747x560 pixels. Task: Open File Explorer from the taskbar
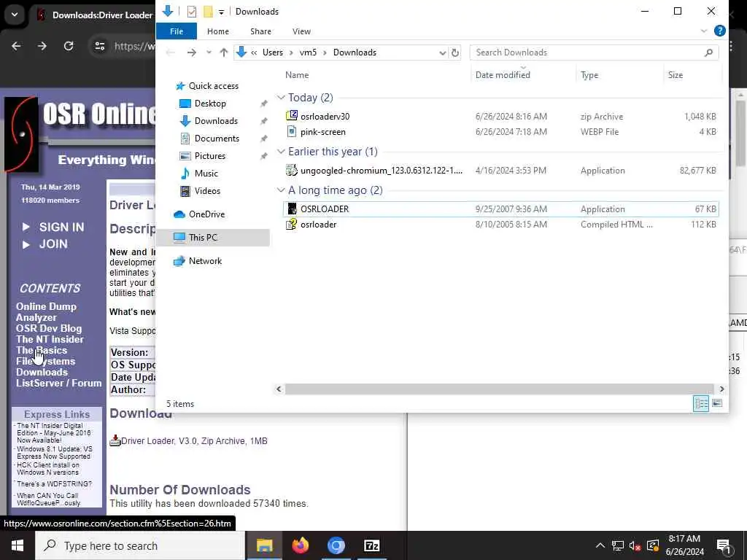264,545
